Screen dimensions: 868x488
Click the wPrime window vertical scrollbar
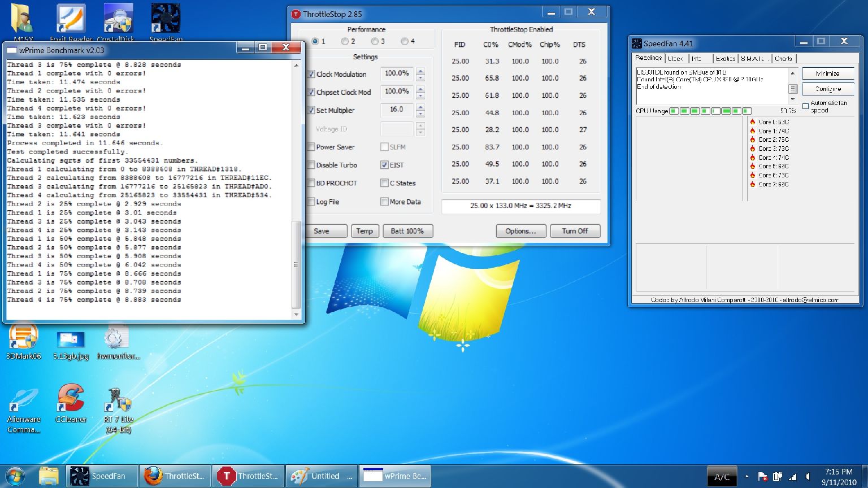coord(296,190)
